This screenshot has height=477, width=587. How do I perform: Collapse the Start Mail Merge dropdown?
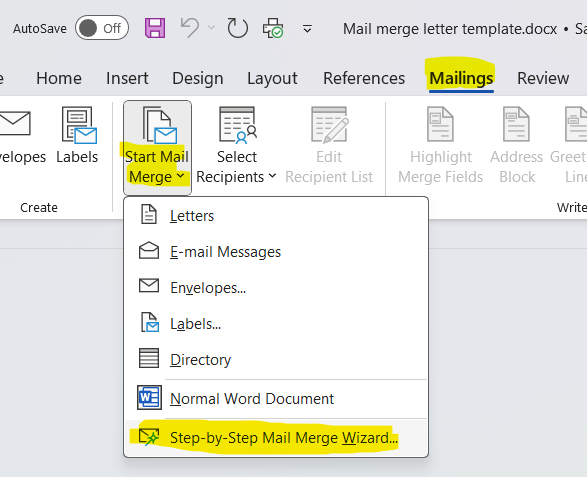[157, 148]
